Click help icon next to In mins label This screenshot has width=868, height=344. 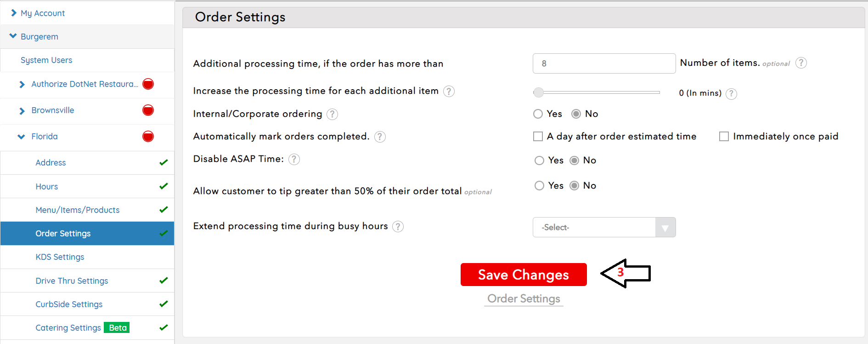point(732,94)
